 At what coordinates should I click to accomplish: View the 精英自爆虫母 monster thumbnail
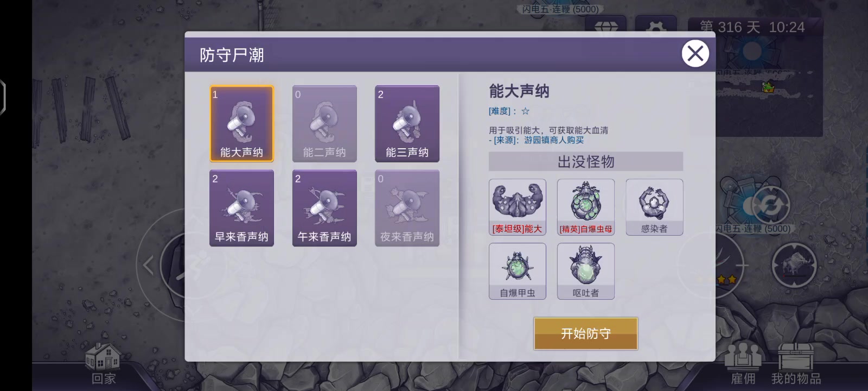coord(586,207)
